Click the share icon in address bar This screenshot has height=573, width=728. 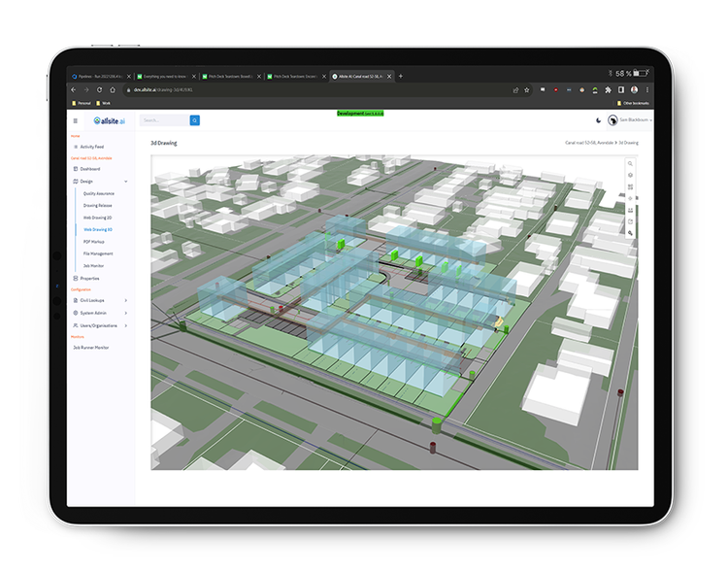515,90
